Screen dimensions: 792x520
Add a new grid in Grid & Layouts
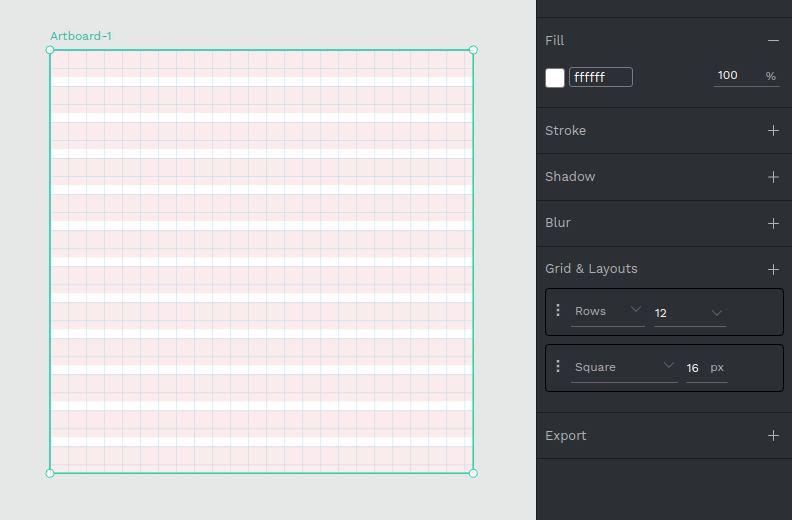pyautogui.click(x=773, y=269)
